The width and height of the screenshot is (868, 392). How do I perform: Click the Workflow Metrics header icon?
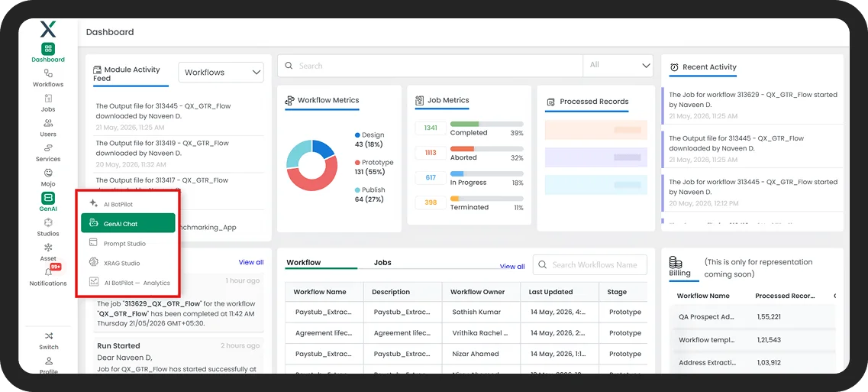289,100
